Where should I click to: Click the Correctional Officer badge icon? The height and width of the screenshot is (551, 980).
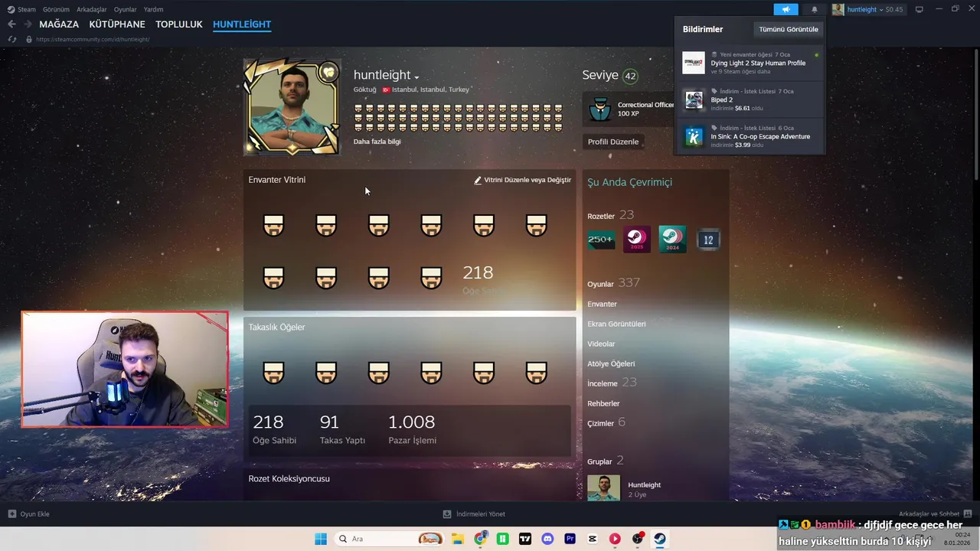(600, 109)
